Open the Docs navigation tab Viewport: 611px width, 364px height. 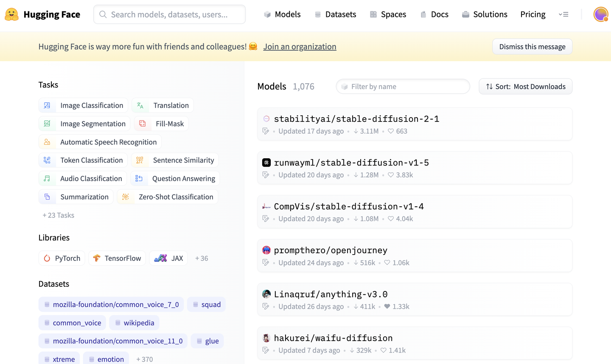point(434,14)
